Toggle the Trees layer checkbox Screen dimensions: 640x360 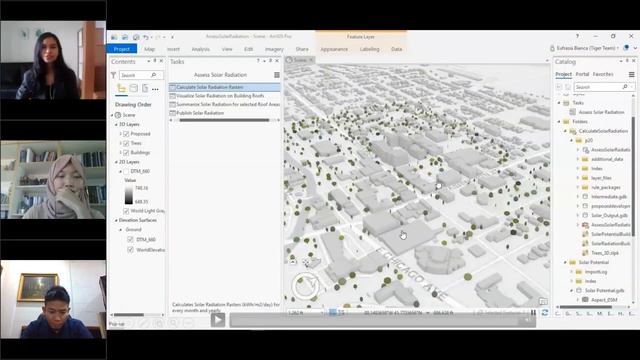pyautogui.click(x=126, y=143)
